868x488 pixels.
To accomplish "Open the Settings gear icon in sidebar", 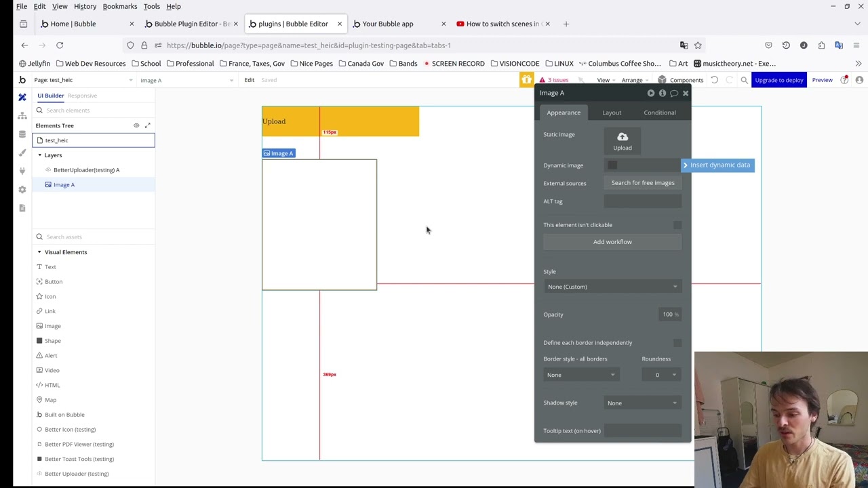I will [x=22, y=189].
